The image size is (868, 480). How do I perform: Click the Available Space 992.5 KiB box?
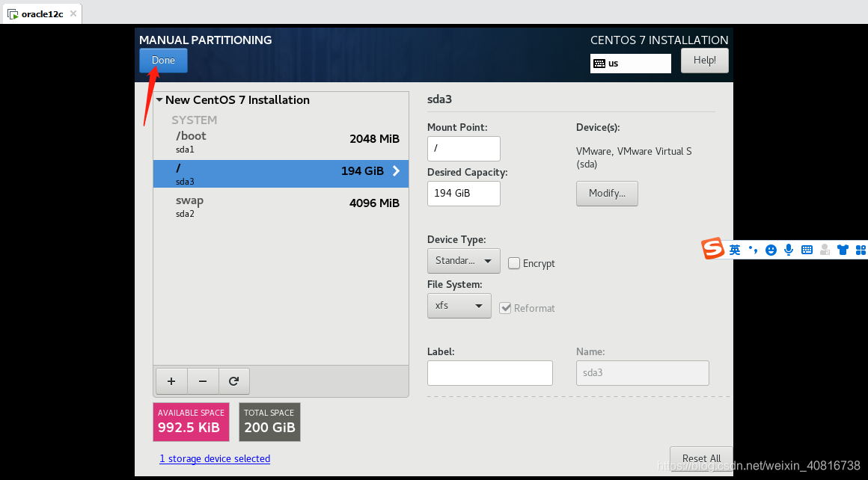point(191,422)
